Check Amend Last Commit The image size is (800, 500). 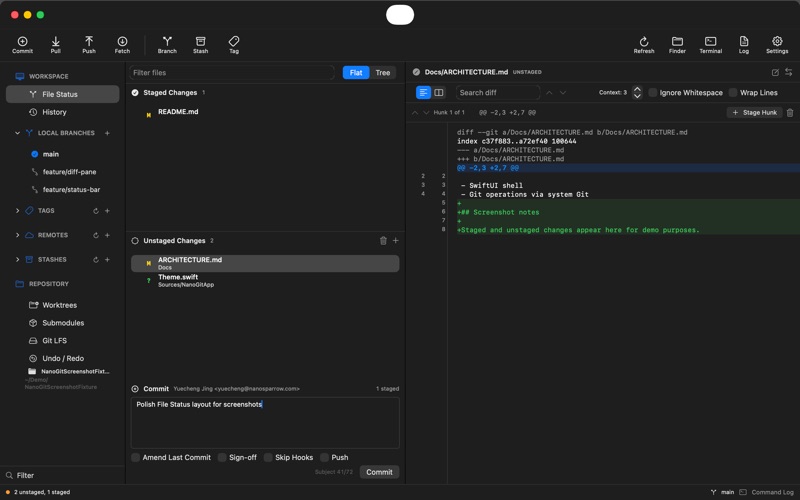(x=135, y=457)
